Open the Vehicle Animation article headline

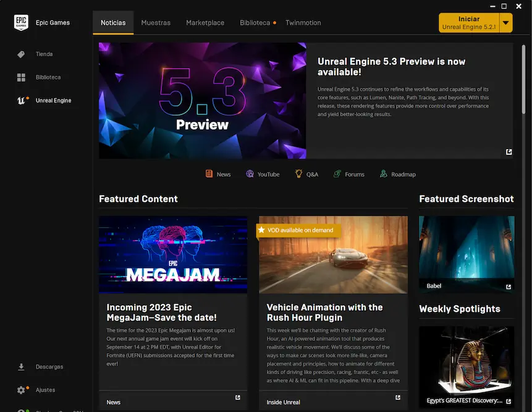(x=324, y=312)
